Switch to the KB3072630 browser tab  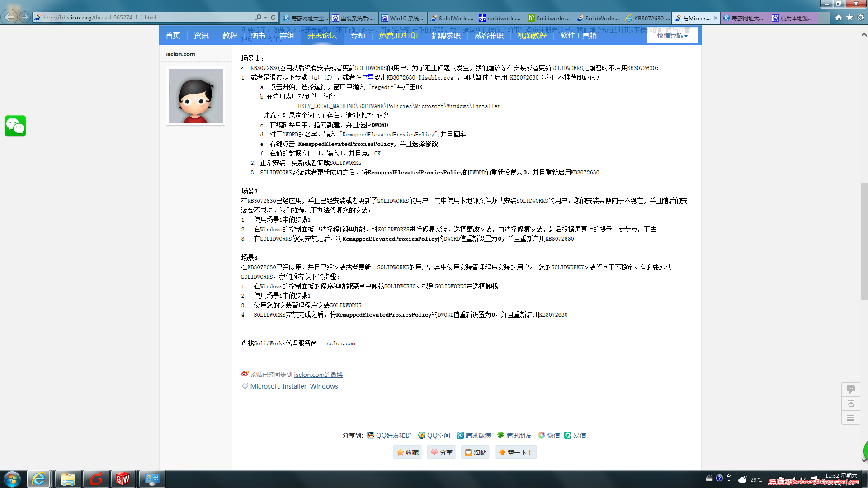647,18
